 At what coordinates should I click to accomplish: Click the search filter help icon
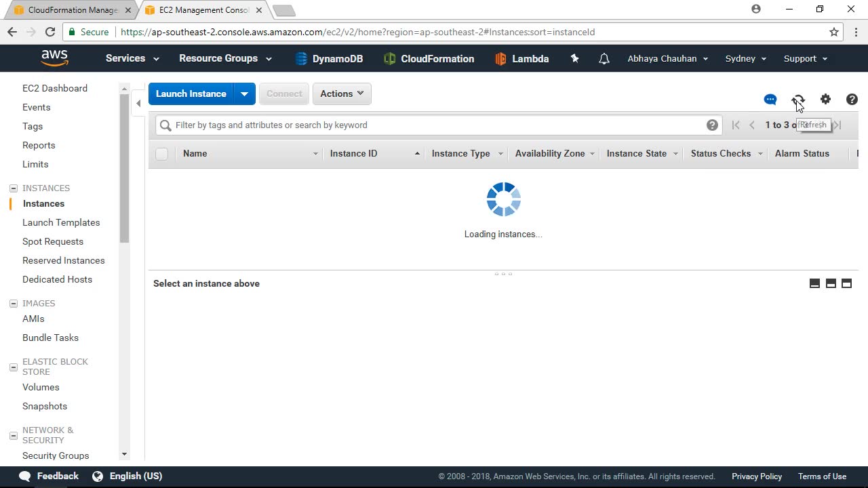(x=712, y=125)
